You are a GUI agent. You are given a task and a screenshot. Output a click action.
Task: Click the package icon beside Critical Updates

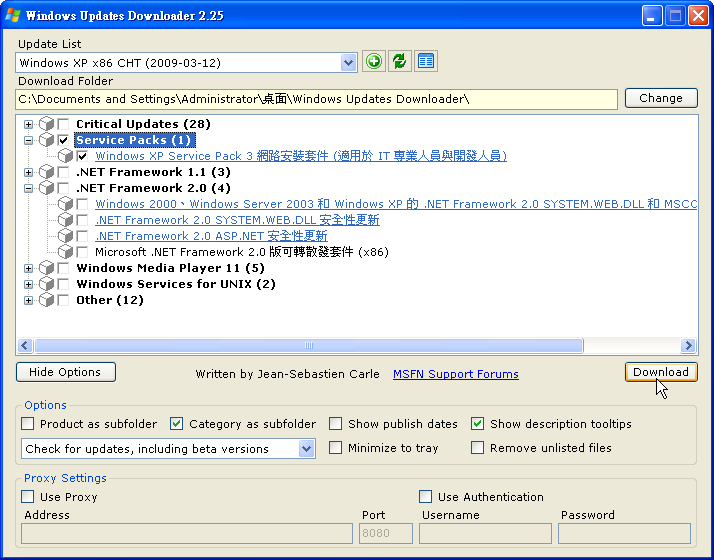pos(46,124)
